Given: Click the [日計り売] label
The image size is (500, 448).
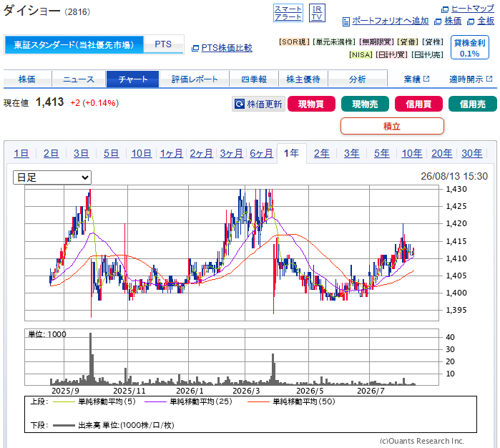Looking at the screenshot, I should pos(427,55).
